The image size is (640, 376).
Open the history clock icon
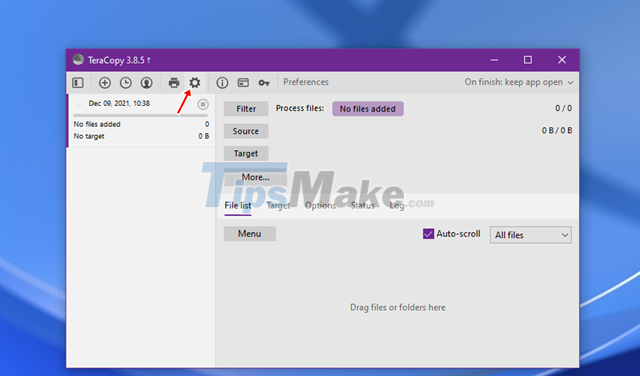[x=126, y=83]
